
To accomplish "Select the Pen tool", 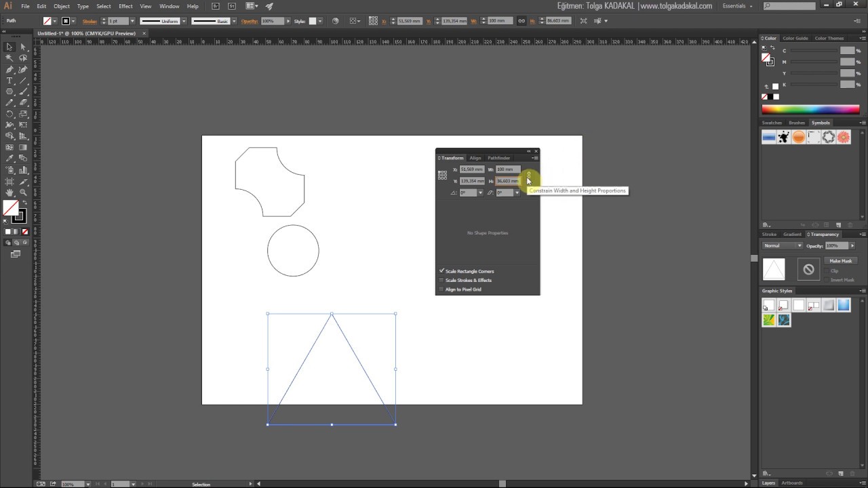I will coord(9,69).
